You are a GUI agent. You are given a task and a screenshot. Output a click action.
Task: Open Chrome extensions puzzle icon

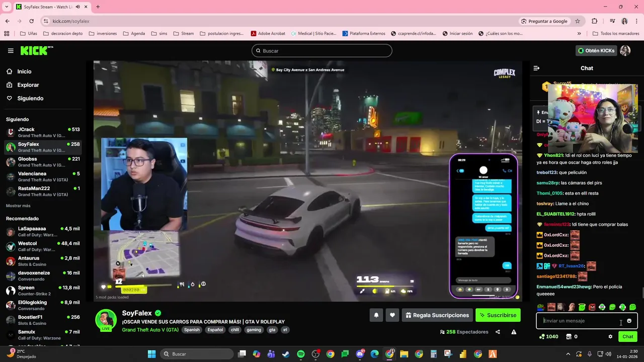(x=595, y=21)
